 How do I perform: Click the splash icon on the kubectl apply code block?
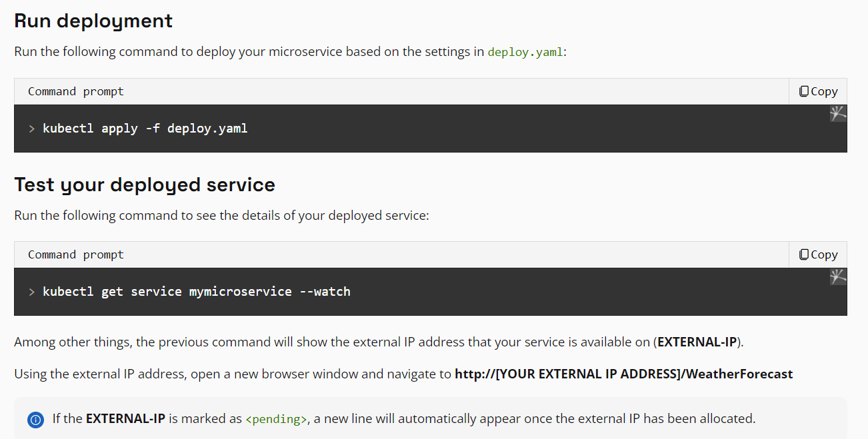(838, 113)
